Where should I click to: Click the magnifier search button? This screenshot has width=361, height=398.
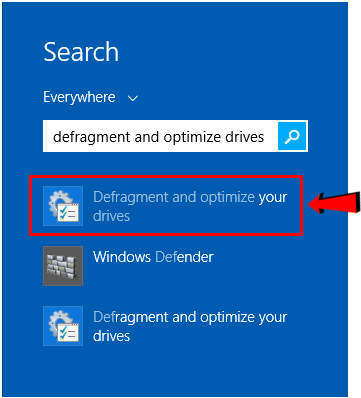(x=292, y=136)
